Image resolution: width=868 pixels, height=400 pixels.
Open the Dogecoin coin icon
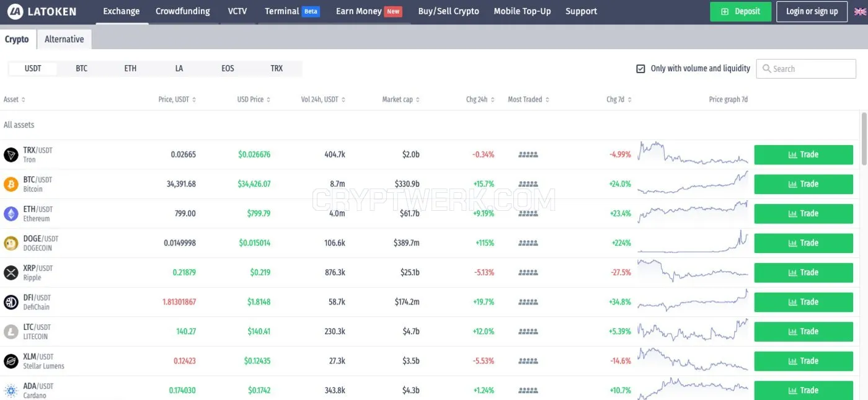click(11, 243)
